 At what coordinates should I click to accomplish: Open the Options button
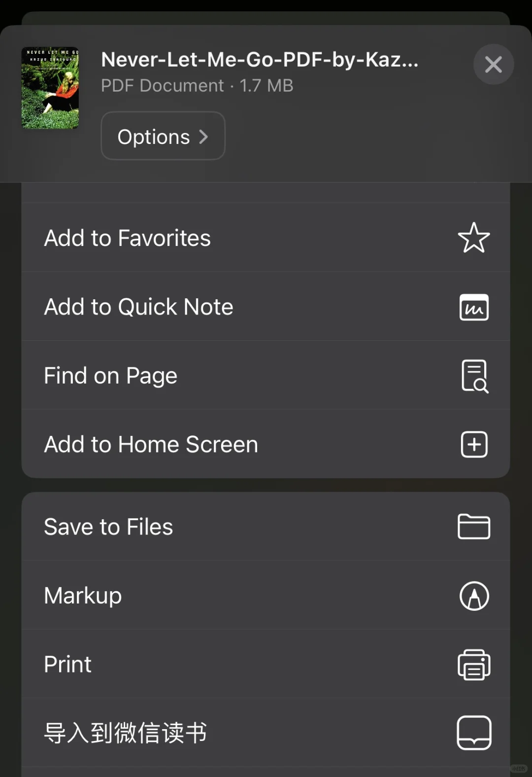tap(163, 136)
